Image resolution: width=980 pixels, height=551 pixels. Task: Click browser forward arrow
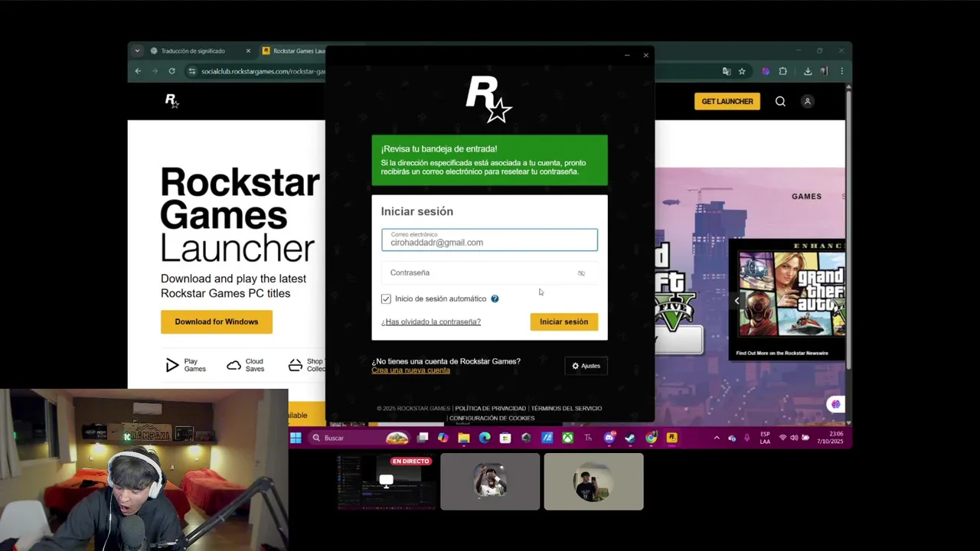click(x=155, y=71)
